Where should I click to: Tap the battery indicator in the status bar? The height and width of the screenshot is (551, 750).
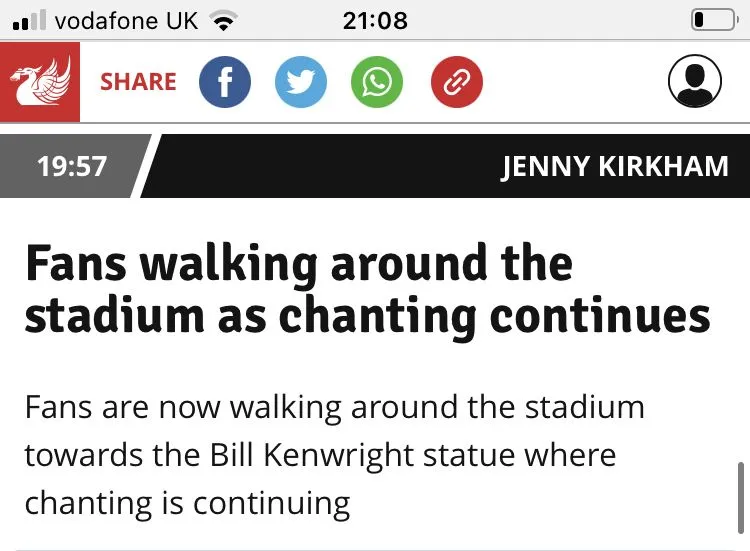click(x=713, y=20)
